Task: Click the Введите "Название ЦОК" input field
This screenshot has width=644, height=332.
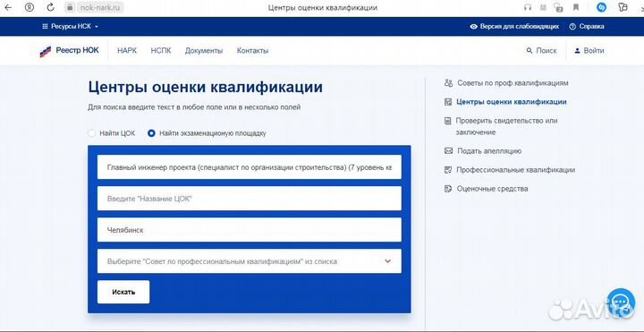Action: (x=250, y=199)
